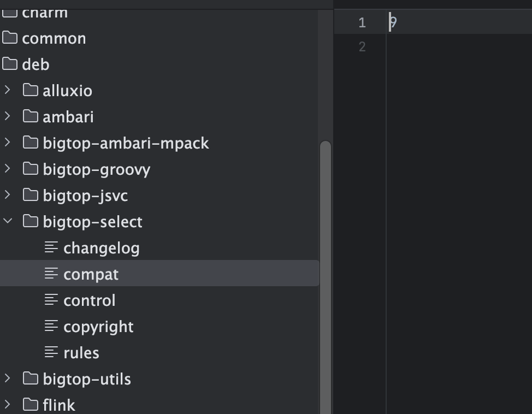The height and width of the screenshot is (414, 532).
Task: Expand the flink folder
Action: coord(8,405)
